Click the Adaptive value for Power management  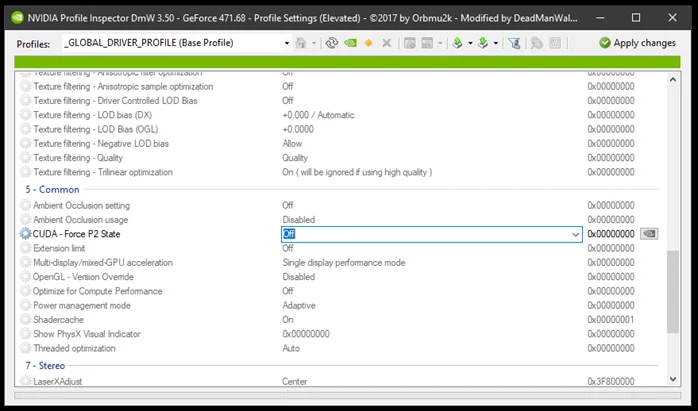point(299,305)
